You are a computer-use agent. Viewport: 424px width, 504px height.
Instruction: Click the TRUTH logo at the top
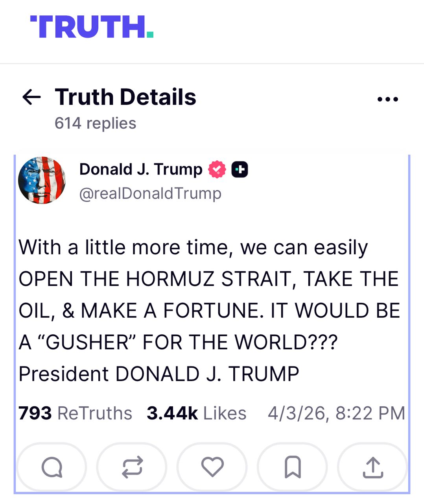(92, 27)
